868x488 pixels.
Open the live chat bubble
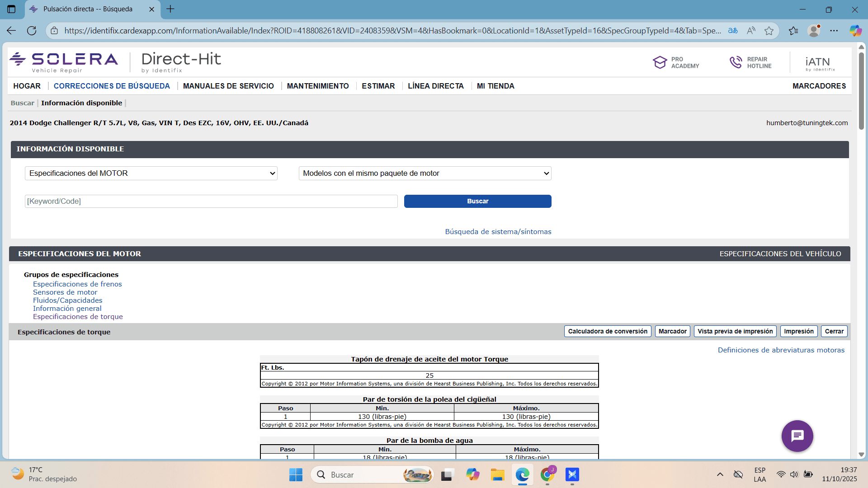point(797,436)
